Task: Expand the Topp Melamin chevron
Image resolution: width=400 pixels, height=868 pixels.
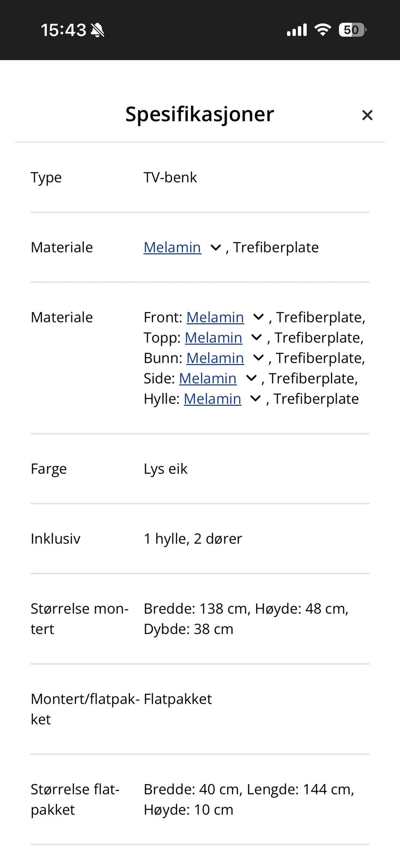Action: (x=256, y=337)
